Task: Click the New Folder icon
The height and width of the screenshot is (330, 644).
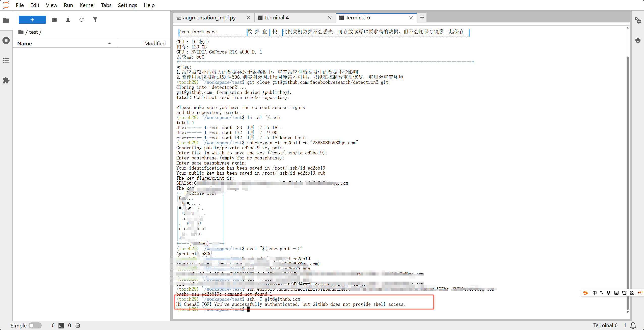Action: pos(54,20)
